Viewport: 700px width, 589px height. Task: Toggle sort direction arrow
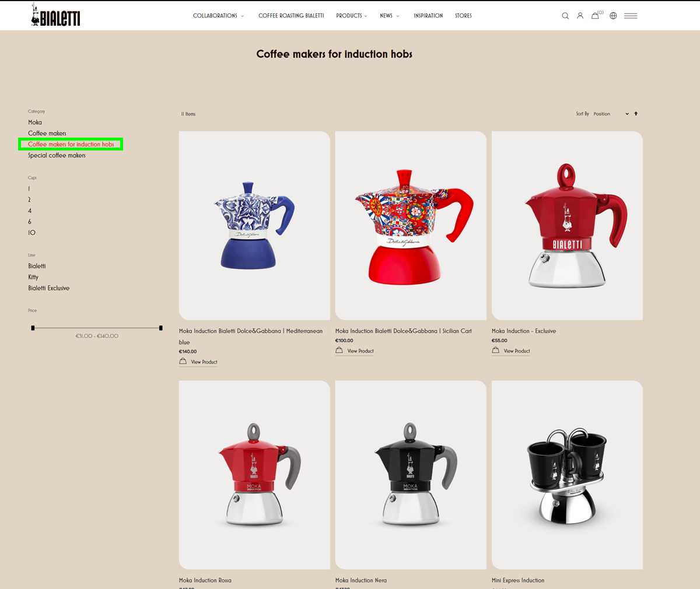pyautogui.click(x=636, y=114)
